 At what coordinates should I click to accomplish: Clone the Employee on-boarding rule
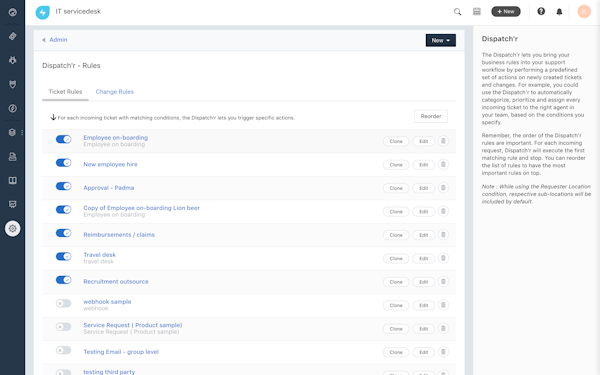click(396, 142)
